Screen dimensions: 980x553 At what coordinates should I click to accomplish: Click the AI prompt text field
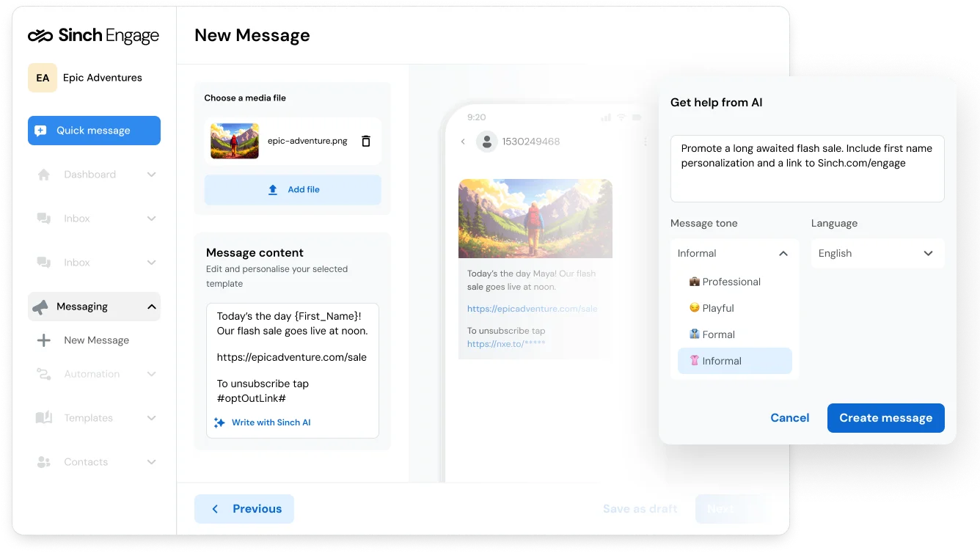point(807,168)
